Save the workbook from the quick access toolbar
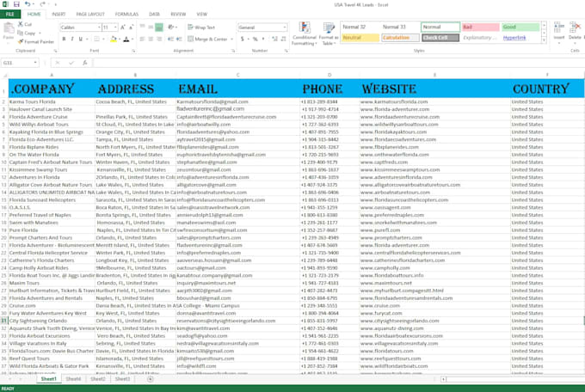 (16, 4)
